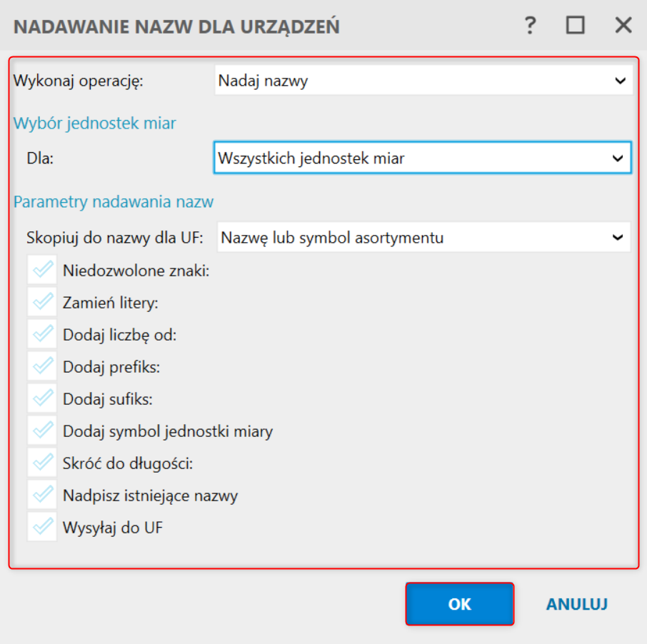This screenshot has width=647, height=644.
Task: Click the Wybór jednostek miar section header
Action: pos(95,124)
